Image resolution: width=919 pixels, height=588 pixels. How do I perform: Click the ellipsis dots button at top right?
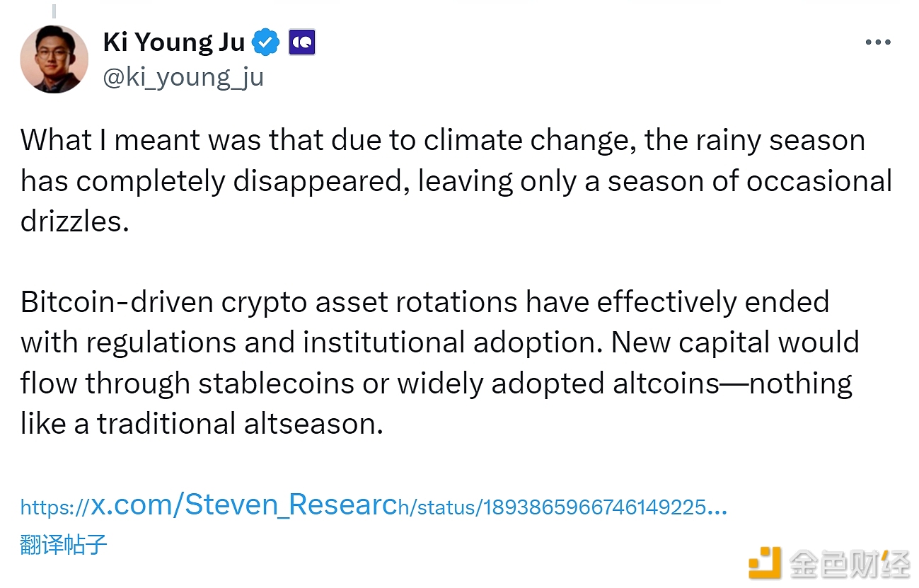[877, 41]
